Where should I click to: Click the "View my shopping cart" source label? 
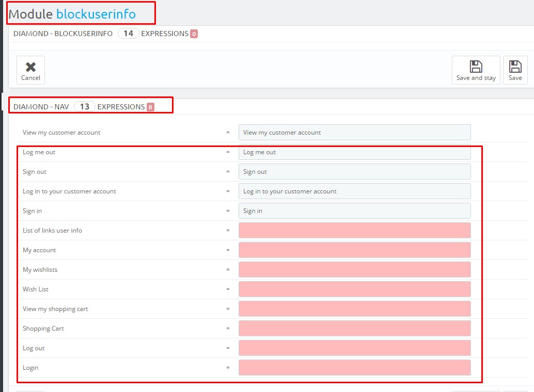point(55,308)
